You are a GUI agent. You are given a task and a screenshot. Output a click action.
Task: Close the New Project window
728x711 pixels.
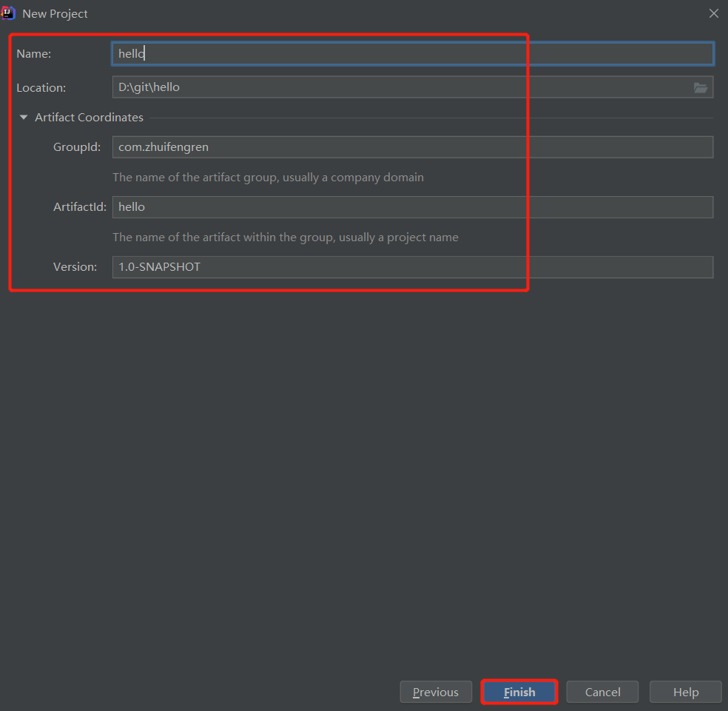[x=714, y=13]
